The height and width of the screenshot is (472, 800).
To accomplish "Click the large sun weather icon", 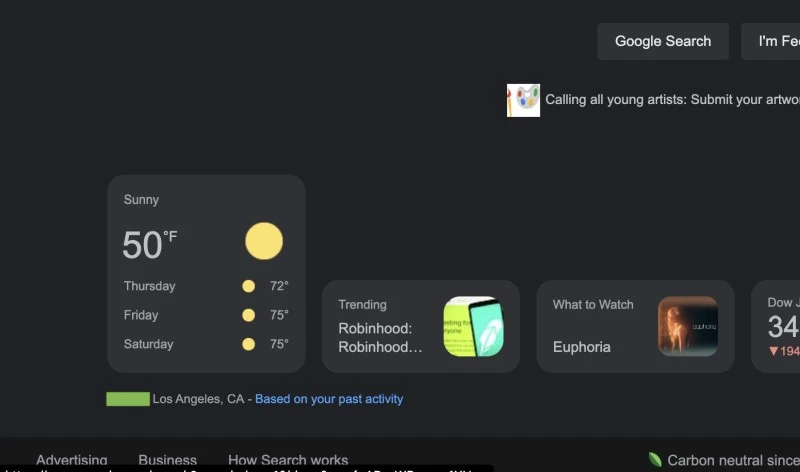I will point(264,241).
